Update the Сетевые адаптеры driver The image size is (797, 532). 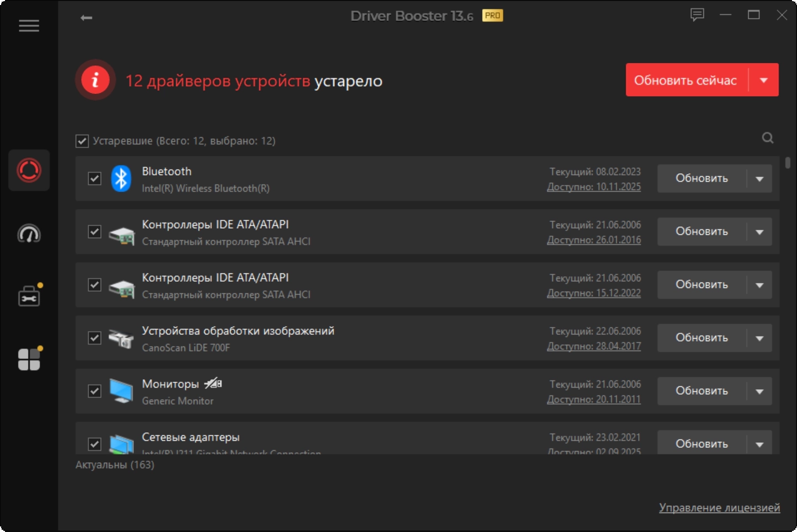click(702, 444)
